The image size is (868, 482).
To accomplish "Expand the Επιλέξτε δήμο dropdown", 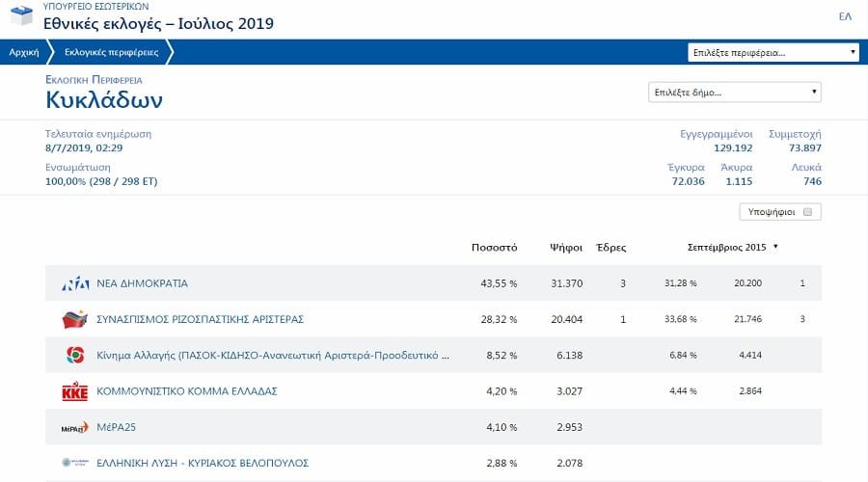I will tap(734, 93).
